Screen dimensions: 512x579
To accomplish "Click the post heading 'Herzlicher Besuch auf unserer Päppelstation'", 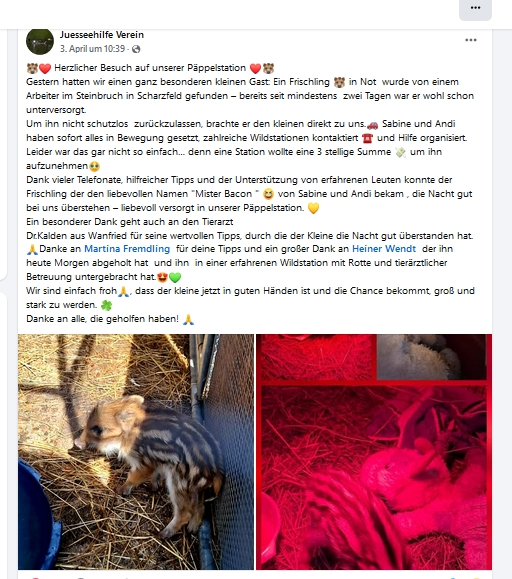I will (150, 68).
